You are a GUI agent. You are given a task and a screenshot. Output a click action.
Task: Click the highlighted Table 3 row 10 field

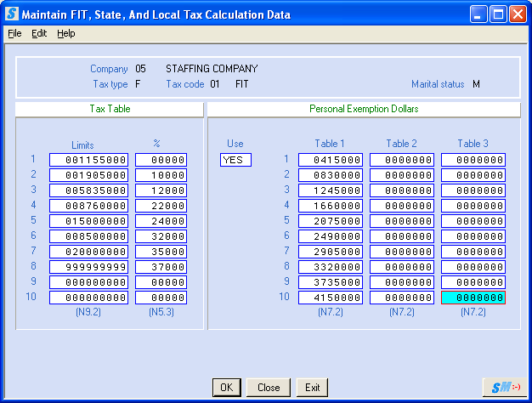click(473, 298)
